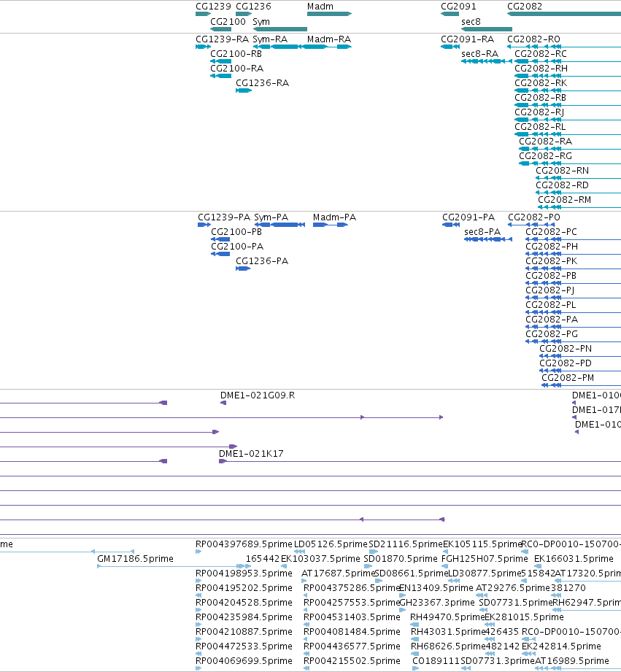Click protein "CG2082-PO"
The image size is (621, 672).
point(534,217)
